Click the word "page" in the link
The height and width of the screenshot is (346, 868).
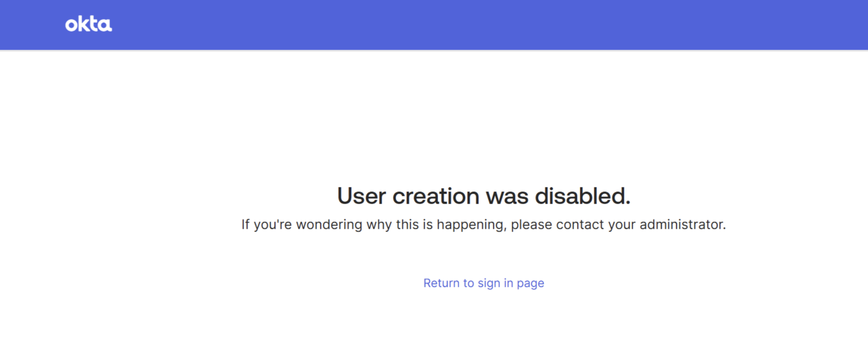pos(530,284)
